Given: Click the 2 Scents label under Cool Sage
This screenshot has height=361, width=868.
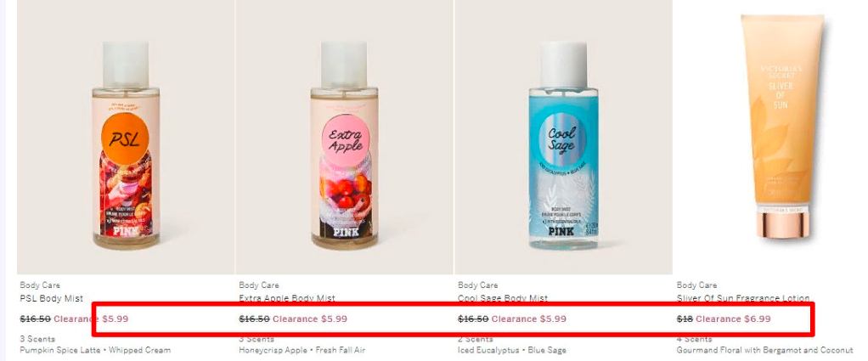Looking at the screenshot, I should [x=475, y=339].
